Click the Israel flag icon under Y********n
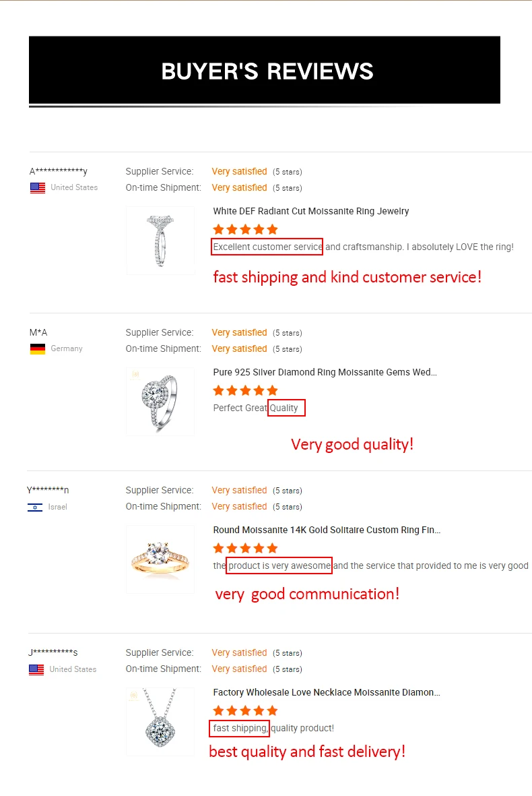Image resolution: width=532 pixels, height=796 pixels. [35, 507]
